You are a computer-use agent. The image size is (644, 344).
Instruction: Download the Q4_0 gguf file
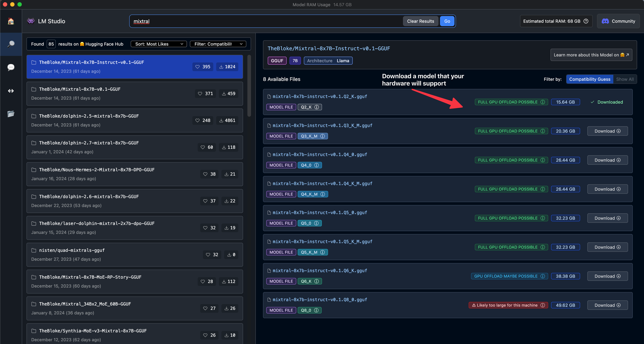[607, 160]
